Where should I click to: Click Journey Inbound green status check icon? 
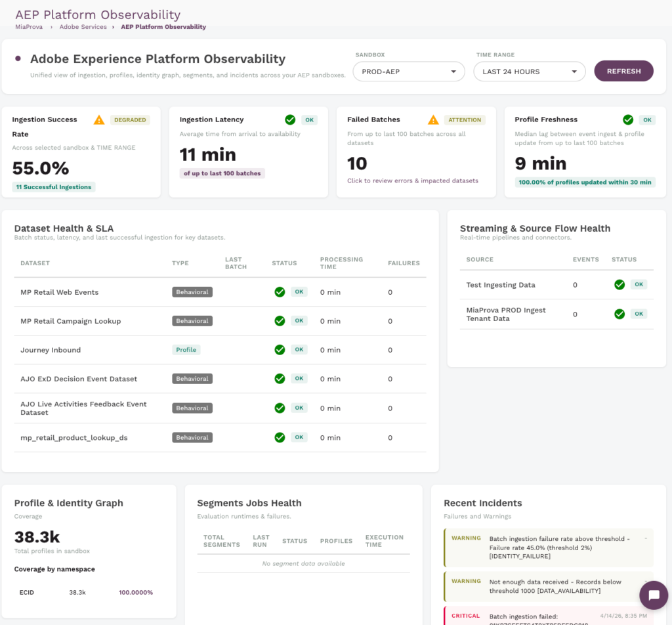click(280, 350)
